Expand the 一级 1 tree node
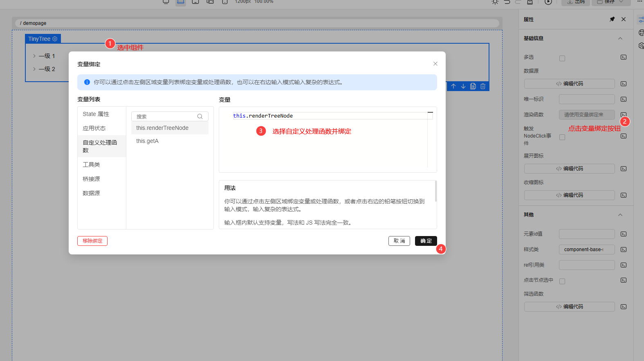 pyautogui.click(x=34, y=56)
